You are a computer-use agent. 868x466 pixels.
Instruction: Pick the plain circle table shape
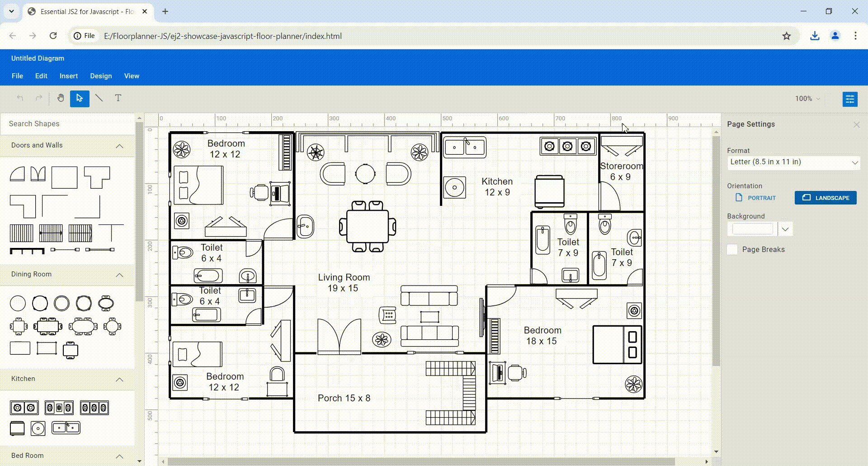pos(18,303)
